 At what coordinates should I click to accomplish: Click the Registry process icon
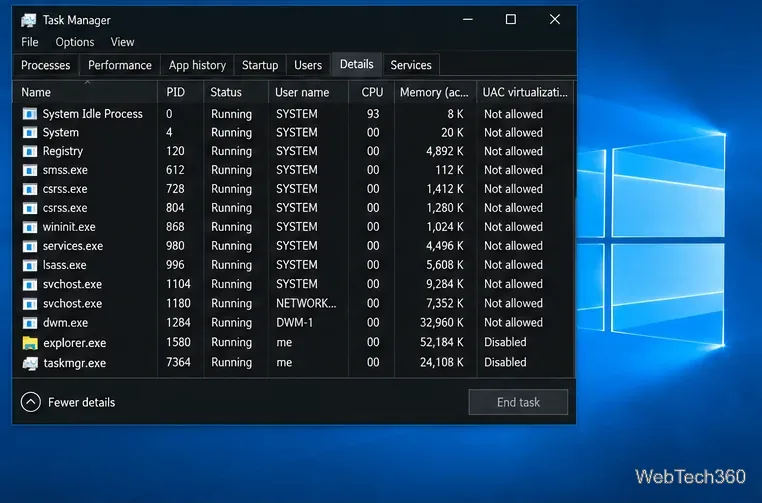point(30,151)
